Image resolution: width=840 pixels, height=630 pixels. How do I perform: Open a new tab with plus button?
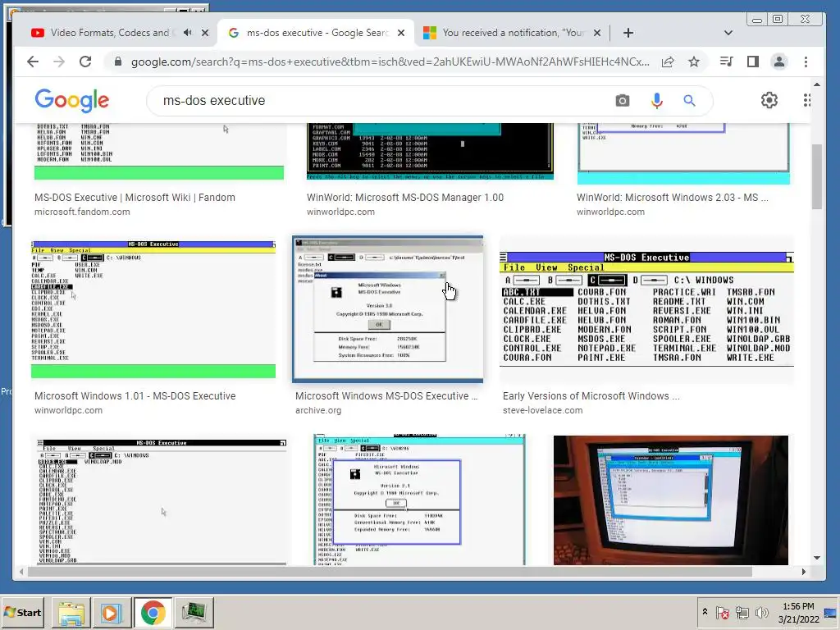pos(628,33)
